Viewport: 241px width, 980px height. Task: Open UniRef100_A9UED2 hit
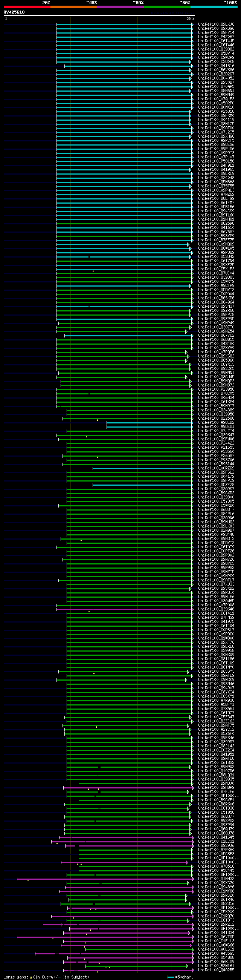tap(216, 423)
